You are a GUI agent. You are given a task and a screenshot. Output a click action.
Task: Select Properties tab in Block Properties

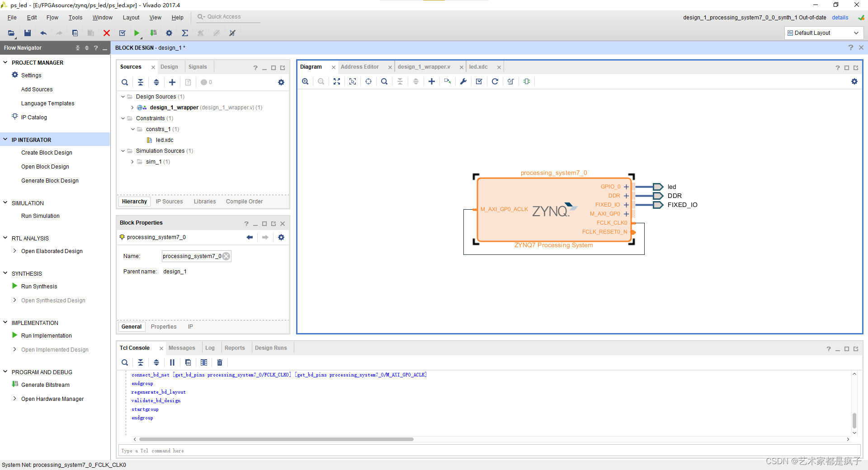pyautogui.click(x=164, y=327)
